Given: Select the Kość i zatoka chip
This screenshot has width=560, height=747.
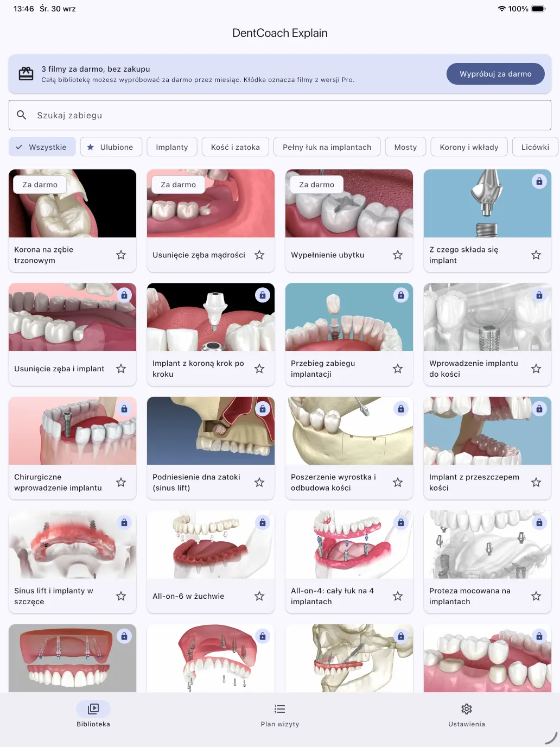Looking at the screenshot, I should click(236, 147).
